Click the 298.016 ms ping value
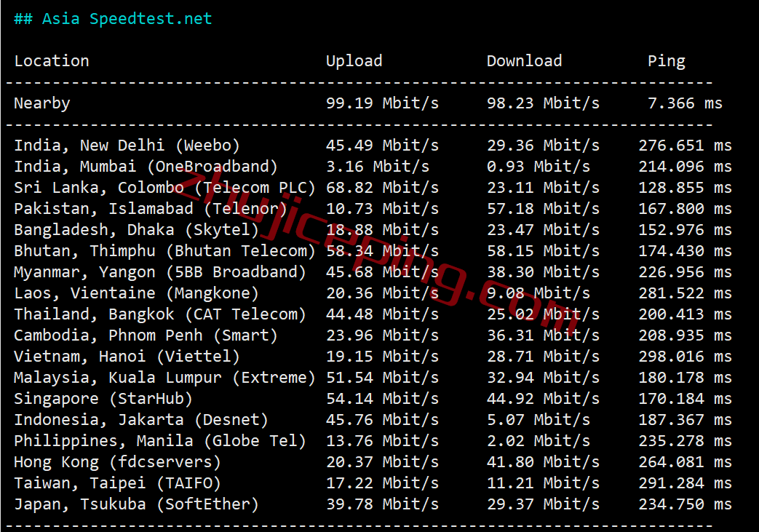759x532 pixels. (685, 357)
